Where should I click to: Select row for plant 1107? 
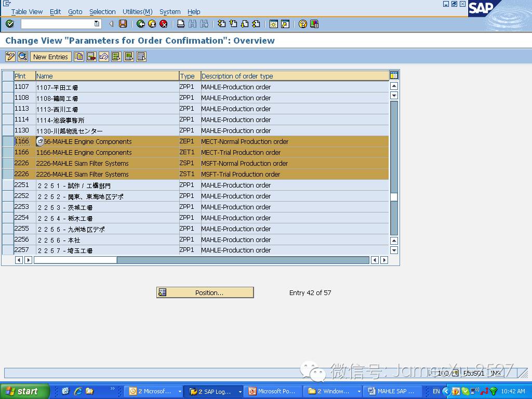(8, 87)
